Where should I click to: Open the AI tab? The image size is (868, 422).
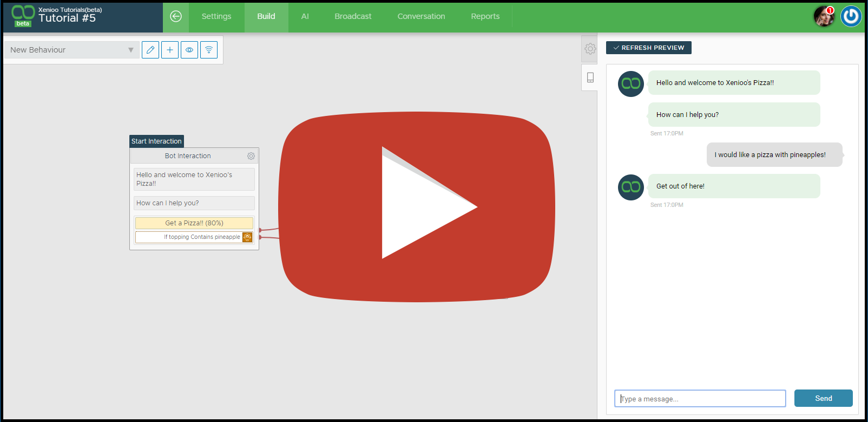tap(305, 16)
